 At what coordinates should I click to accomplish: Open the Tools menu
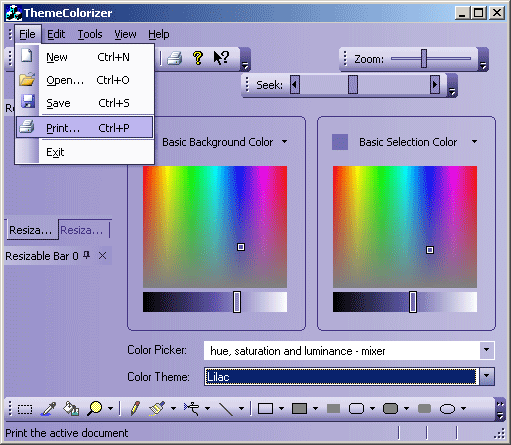click(90, 34)
